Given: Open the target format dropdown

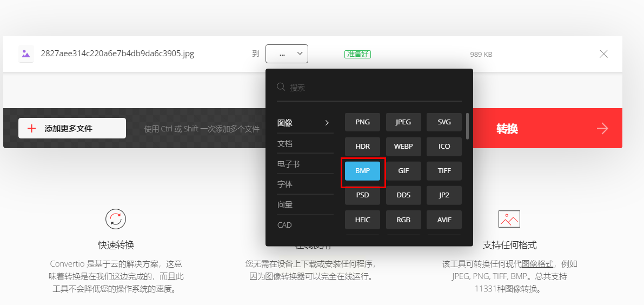Looking at the screenshot, I should point(287,54).
